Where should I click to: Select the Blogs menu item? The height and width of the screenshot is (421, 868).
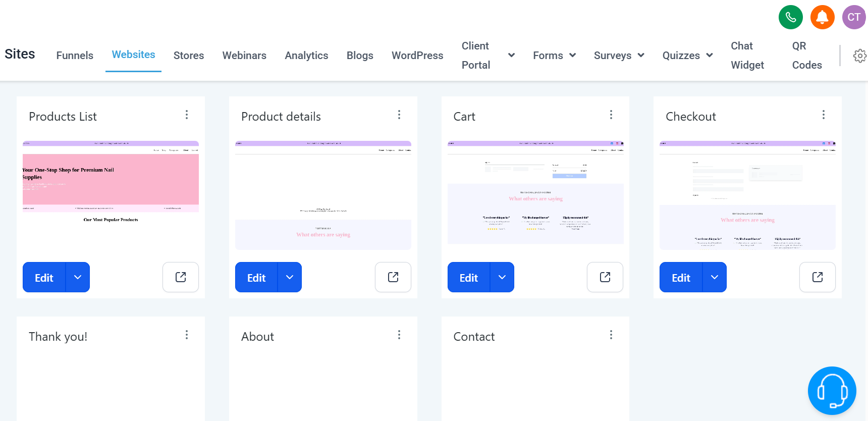click(360, 56)
